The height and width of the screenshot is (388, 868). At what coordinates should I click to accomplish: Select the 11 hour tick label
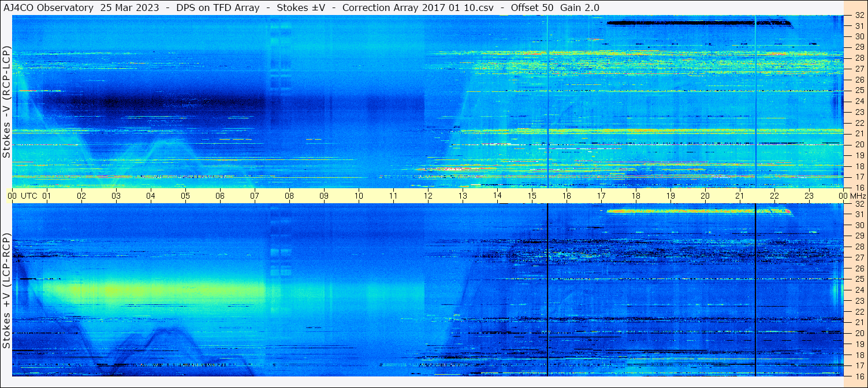(x=393, y=196)
